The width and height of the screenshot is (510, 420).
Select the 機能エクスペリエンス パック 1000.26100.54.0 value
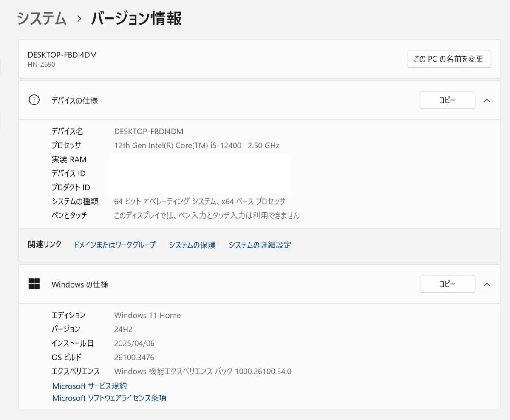203,371
